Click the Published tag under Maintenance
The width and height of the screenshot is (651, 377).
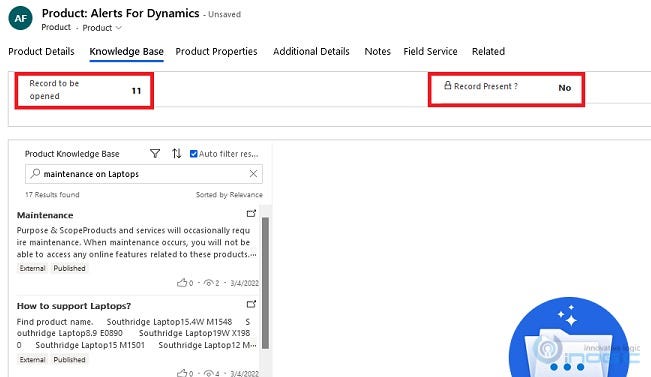click(x=69, y=268)
